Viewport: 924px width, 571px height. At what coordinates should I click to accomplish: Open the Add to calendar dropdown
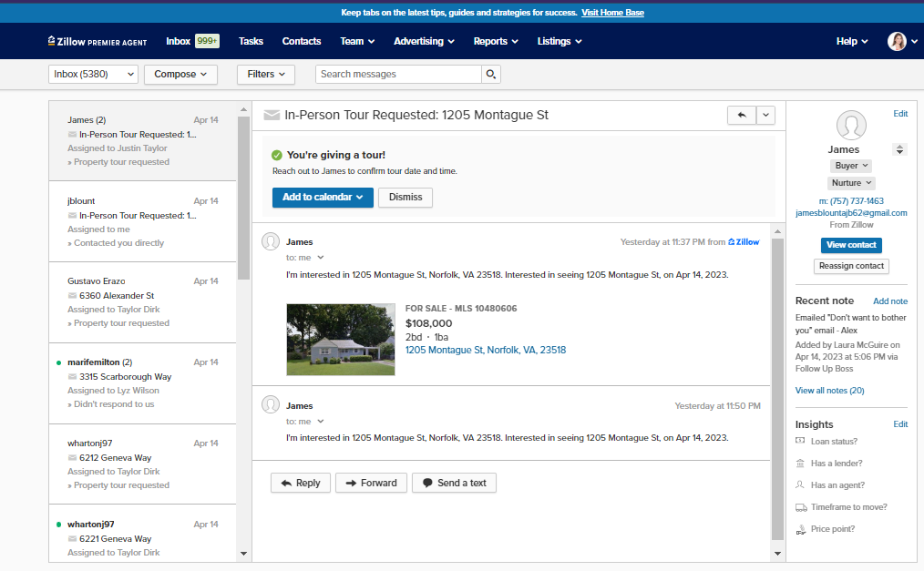tap(323, 198)
